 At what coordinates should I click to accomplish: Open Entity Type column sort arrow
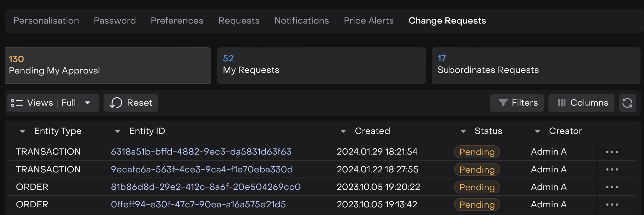22,131
